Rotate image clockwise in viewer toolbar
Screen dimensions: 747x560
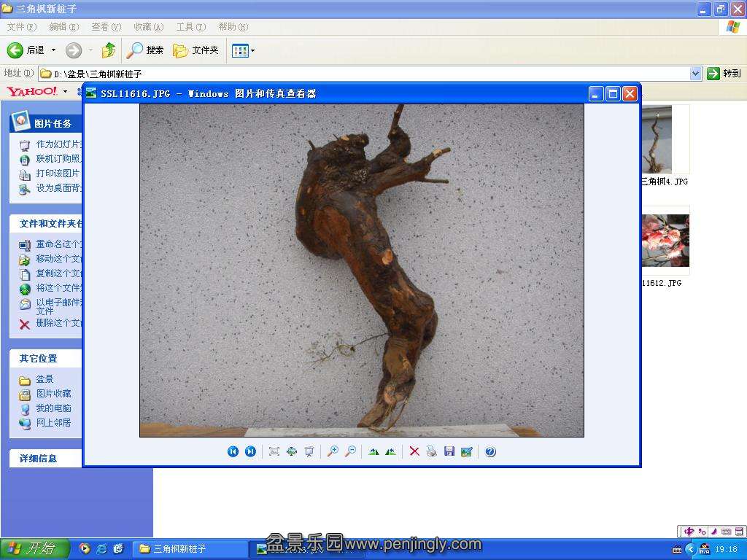pyautogui.click(x=373, y=451)
